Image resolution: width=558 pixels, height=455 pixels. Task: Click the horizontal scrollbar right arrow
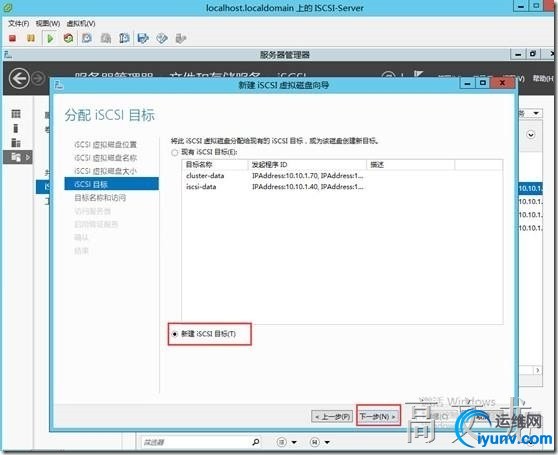tap(537, 370)
